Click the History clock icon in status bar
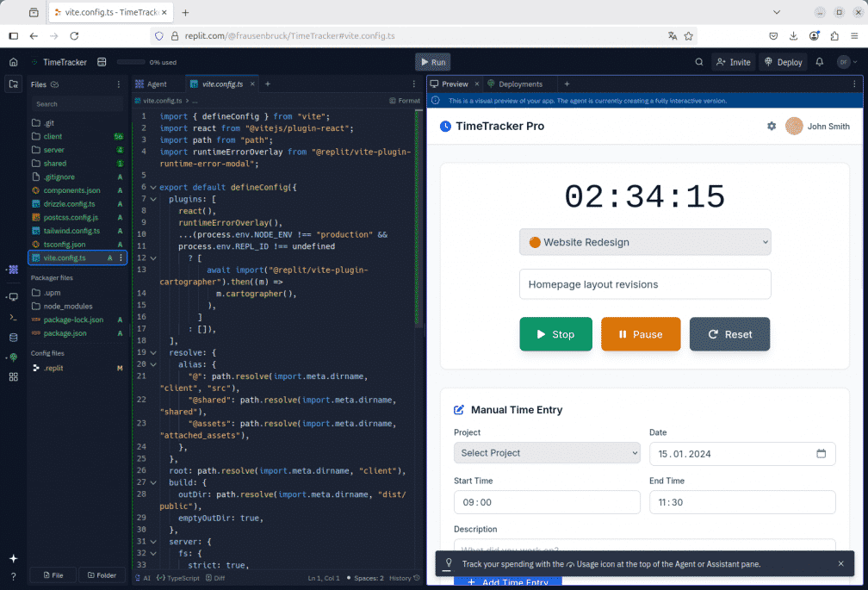Screen dimensions: 868x590 pyautogui.click(x=418, y=579)
